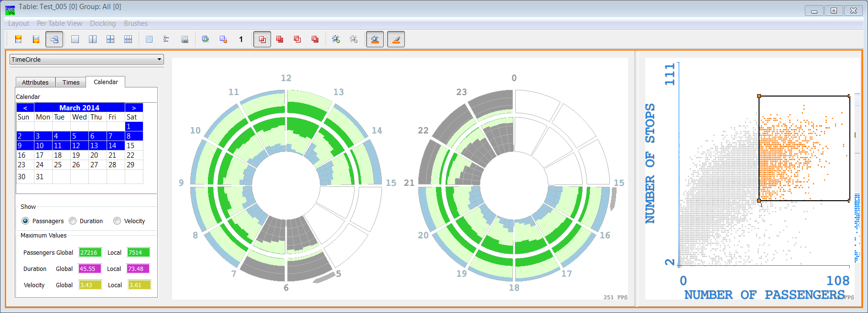This screenshot has width=868, height=313.
Task: Click the grayed selection-frame icon
Action: tap(354, 39)
